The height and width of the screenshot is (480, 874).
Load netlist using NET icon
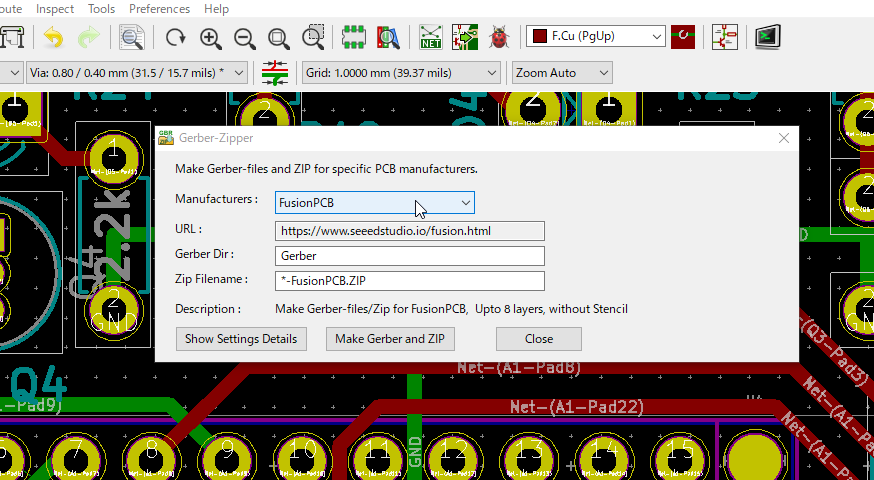click(430, 37)
